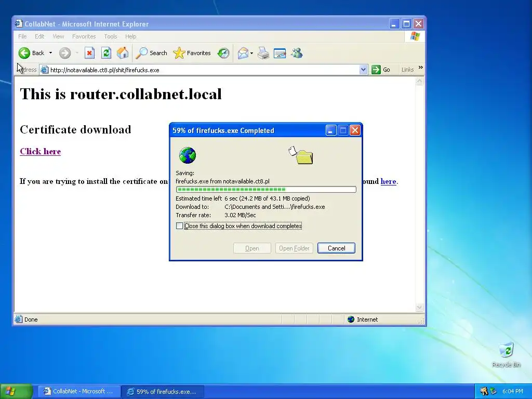532x399 pixels.
Task: Expand the Links toolbar chevron
Action: point(421,68)
